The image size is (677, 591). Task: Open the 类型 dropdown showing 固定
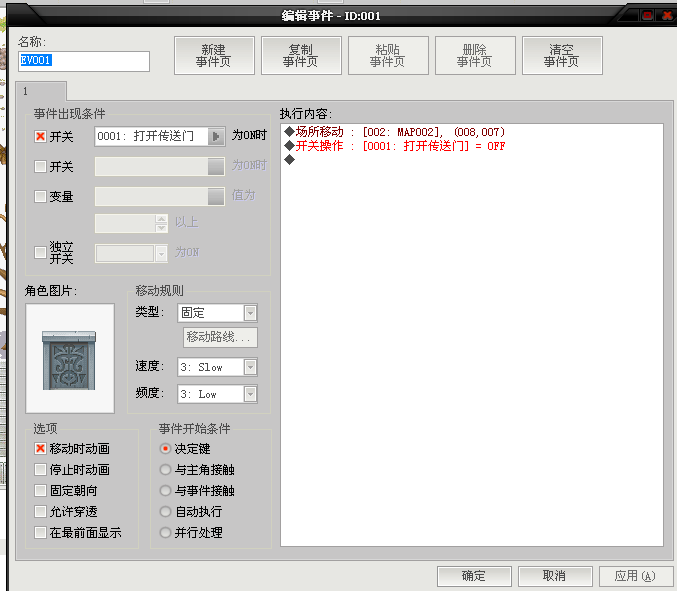click(250, 313)
